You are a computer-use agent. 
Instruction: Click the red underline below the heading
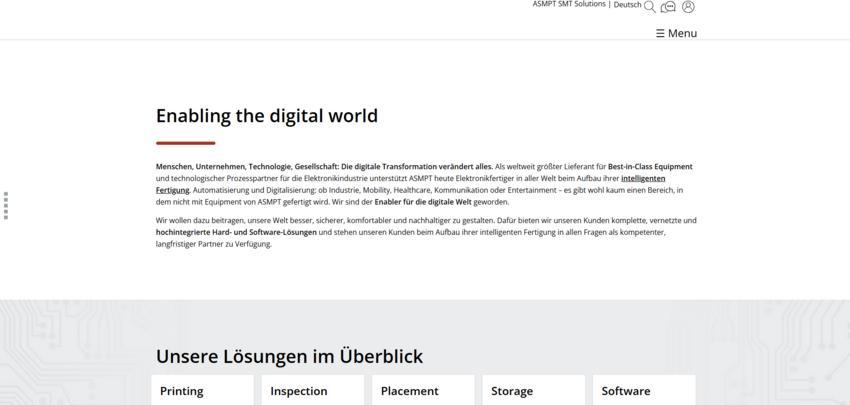click(x=185, y=143)
